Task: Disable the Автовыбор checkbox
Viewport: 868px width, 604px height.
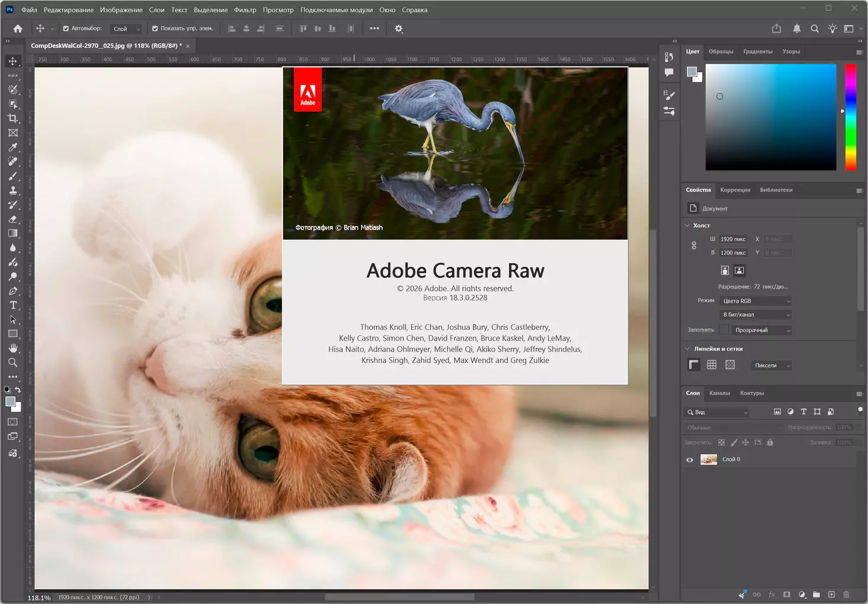Action: [x=66, y=28]
